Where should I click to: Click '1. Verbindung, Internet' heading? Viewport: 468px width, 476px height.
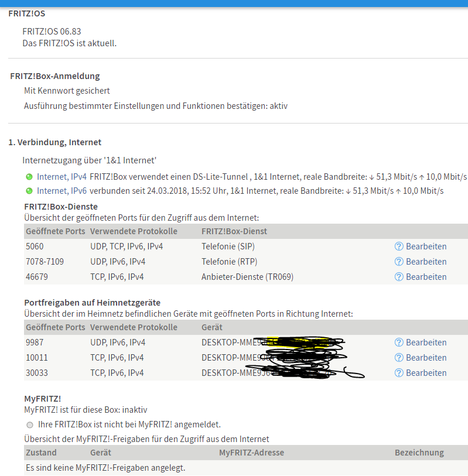(x=55, y=142)
